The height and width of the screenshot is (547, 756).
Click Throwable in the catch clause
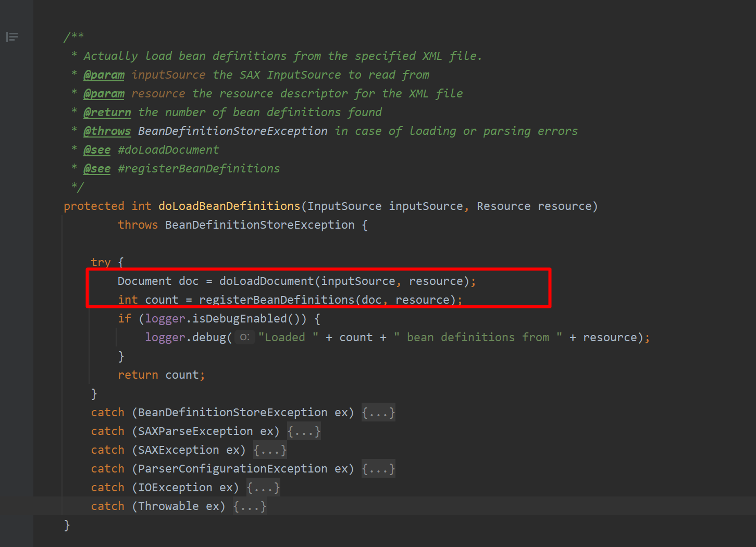(168, 506)
